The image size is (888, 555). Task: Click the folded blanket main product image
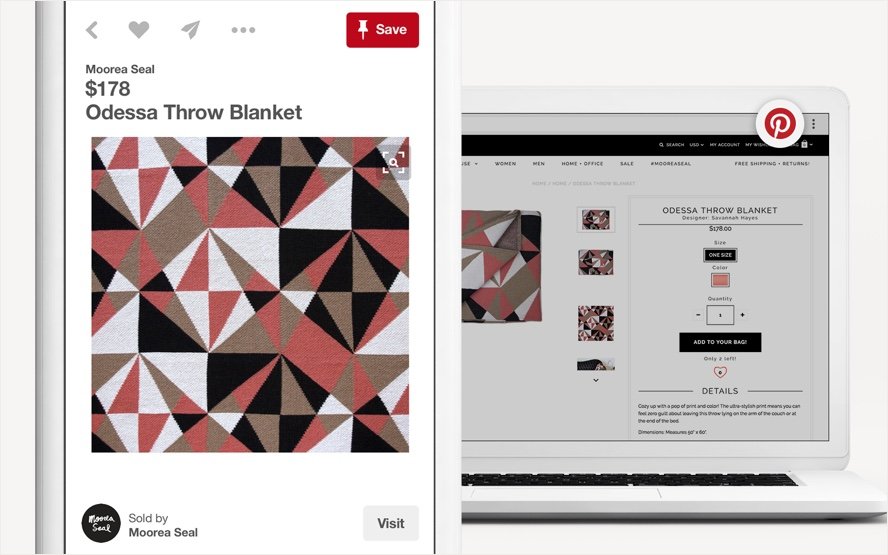click(502, 266)
